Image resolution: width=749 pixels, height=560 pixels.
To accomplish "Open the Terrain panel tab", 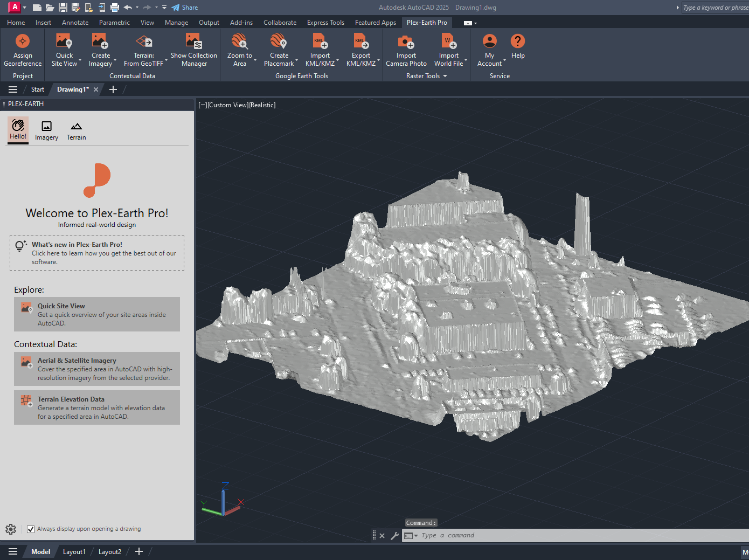I will (x=76, y=131).
